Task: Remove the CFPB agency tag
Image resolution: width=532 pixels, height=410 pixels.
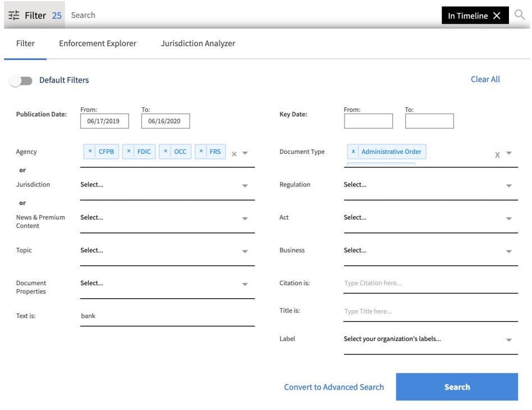Action: pyautogui.click(x=90, y=151)
